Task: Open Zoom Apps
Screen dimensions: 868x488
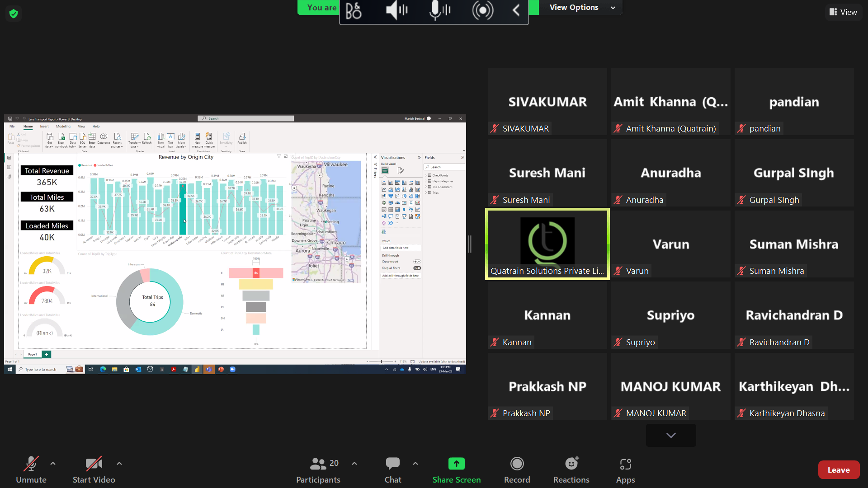Action: [x=625, y=470]
